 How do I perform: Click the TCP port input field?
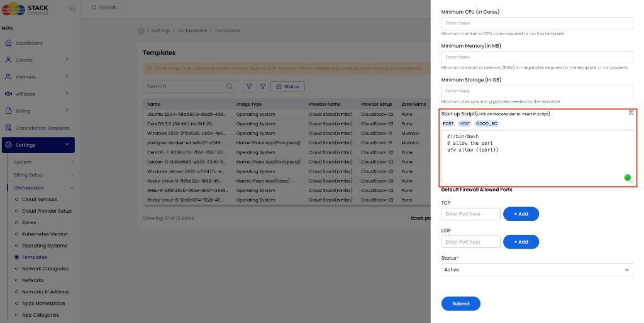(x=470, y=213)
